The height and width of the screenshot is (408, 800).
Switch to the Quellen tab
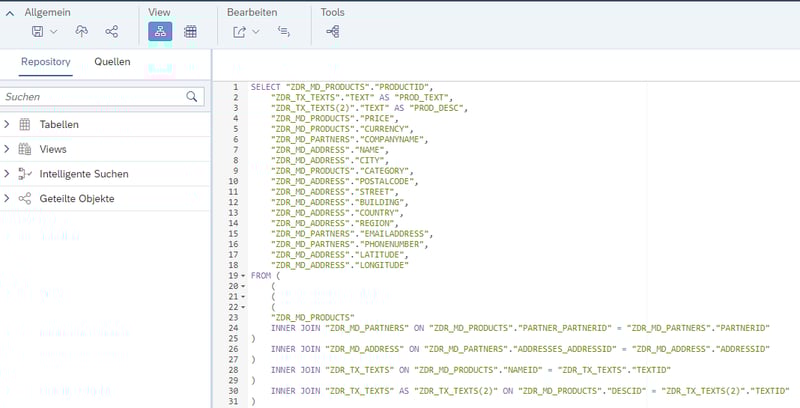pos(112,62)
